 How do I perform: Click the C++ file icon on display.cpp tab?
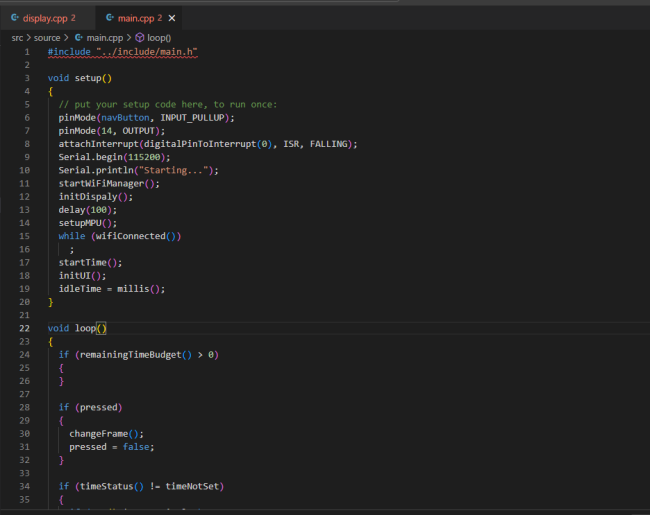(x=14, y=18)
